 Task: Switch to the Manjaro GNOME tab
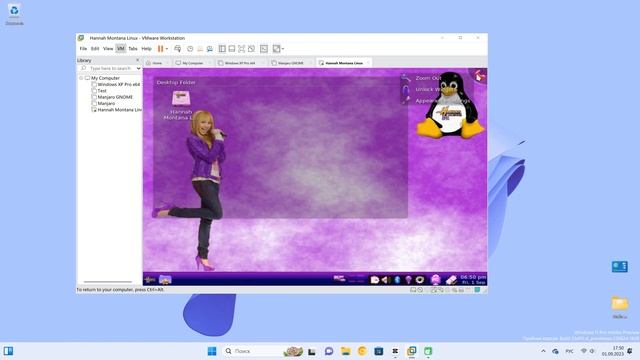tap(291, 63)
